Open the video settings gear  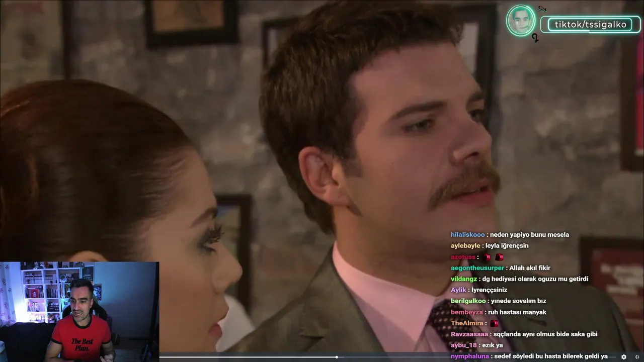624,356
